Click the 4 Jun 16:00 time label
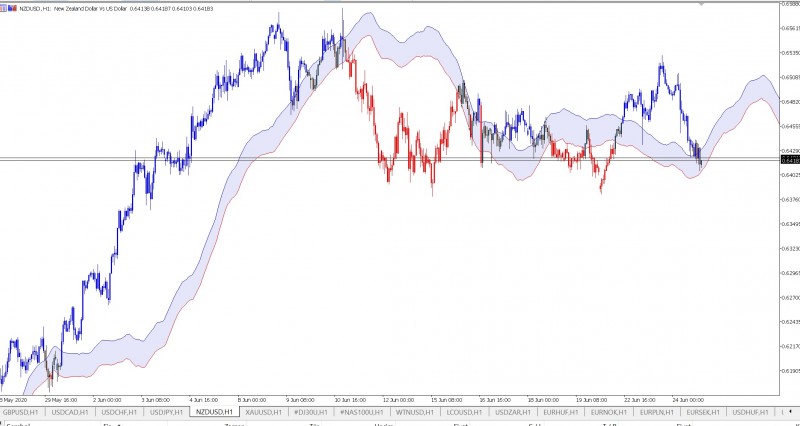This screenshot has width=800, height=426. pyautogui.click(x=204, y=400)
